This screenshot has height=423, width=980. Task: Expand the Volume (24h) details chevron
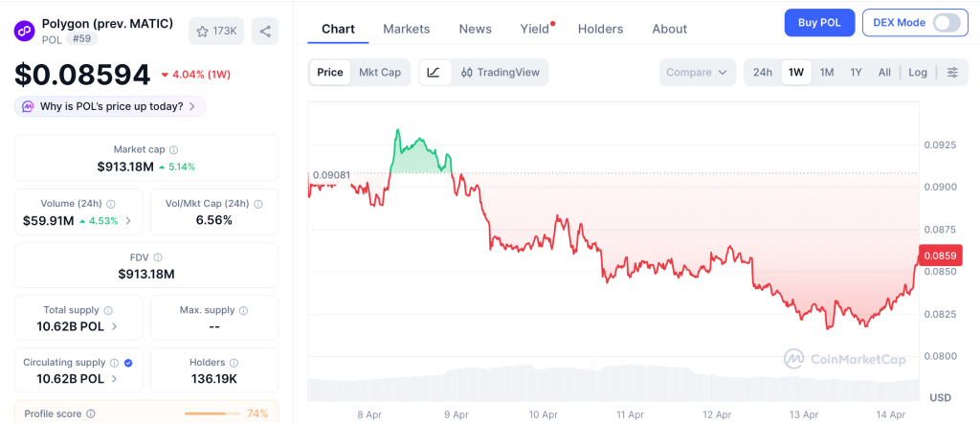129,221
